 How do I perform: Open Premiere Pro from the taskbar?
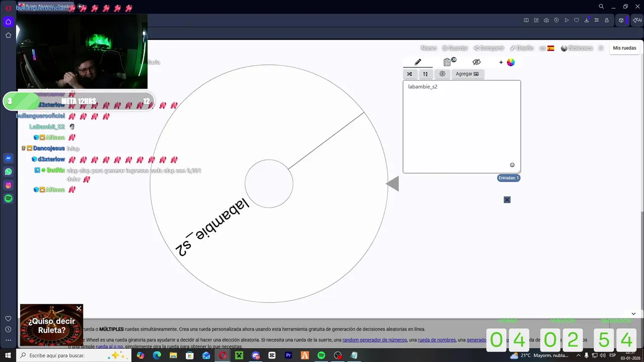coord(288,355)
